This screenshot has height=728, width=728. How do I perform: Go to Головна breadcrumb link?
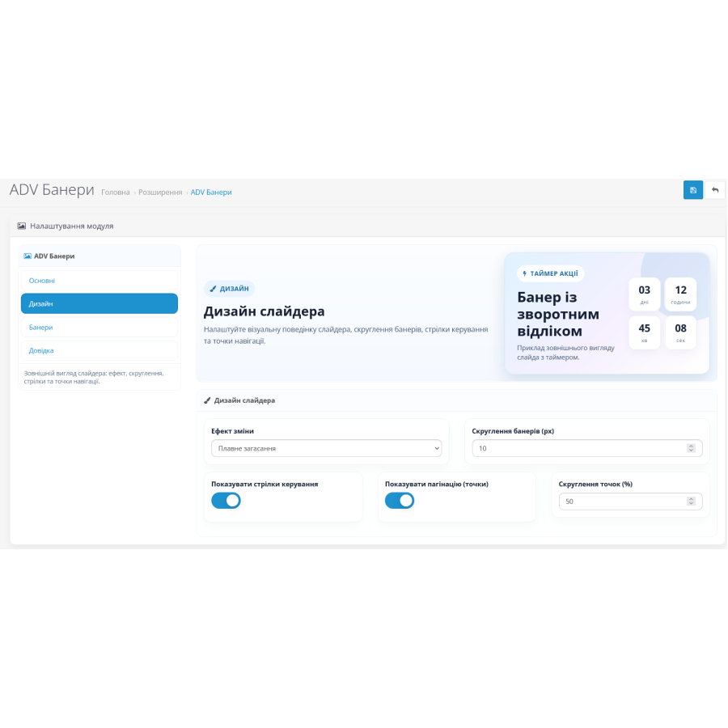pos(116,193)
